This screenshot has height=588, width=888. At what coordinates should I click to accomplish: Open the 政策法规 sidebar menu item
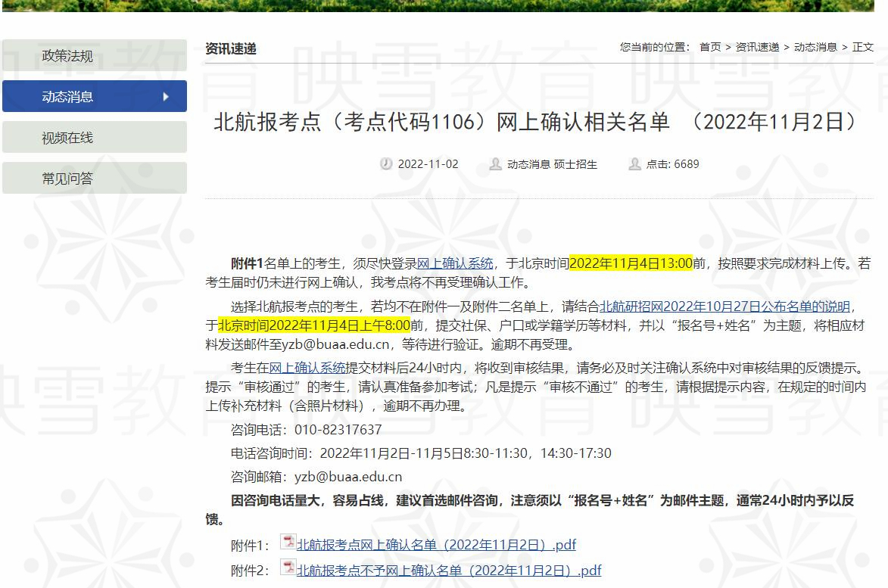click(x=95, y=55)
